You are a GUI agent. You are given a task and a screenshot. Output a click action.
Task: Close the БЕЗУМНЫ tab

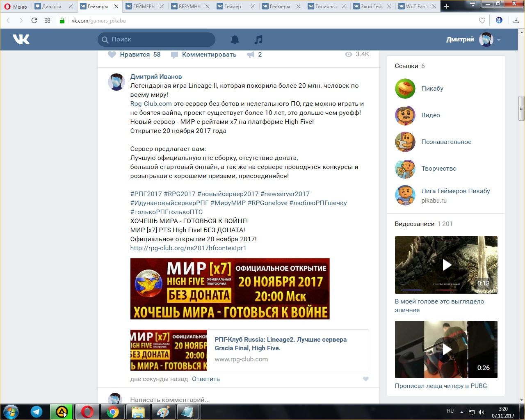click(x=206, y=7)
